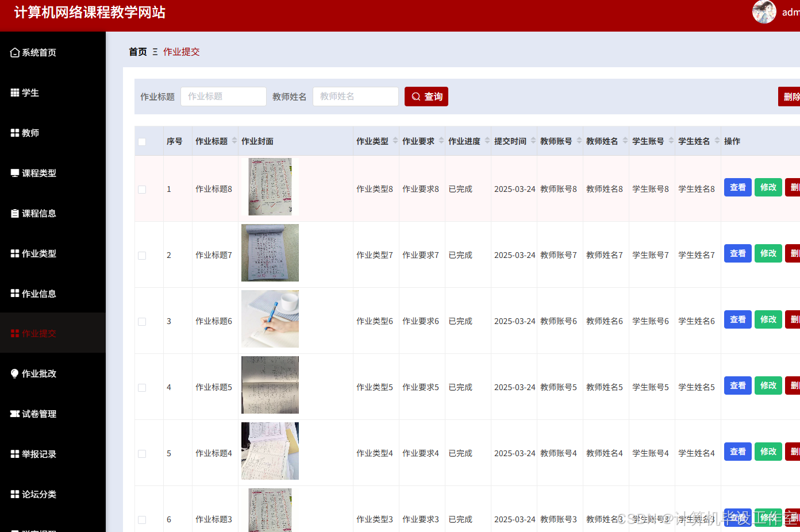Viewport: 800px width, 532px height.
Task: Click the monitor icon beside 课程类型
Action: point(15,173)
